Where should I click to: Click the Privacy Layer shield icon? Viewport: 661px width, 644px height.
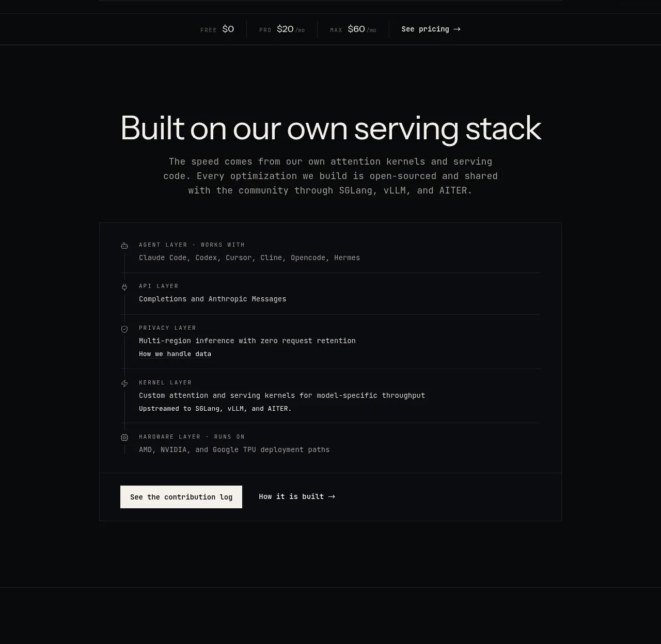coord(124,329)
